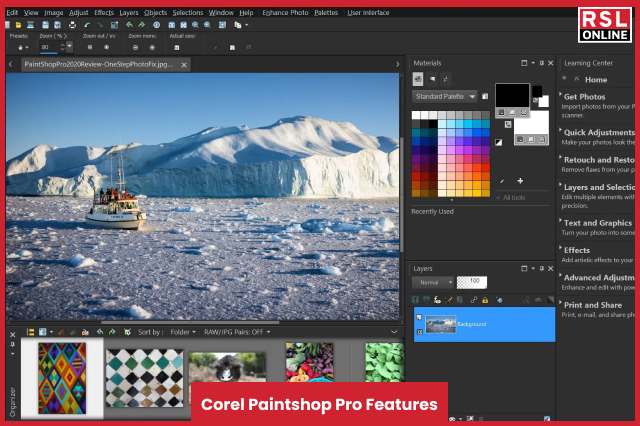The height and width of the screenshot is (426, 640).
Task: Click the white background color box
Action: [531, 123]
